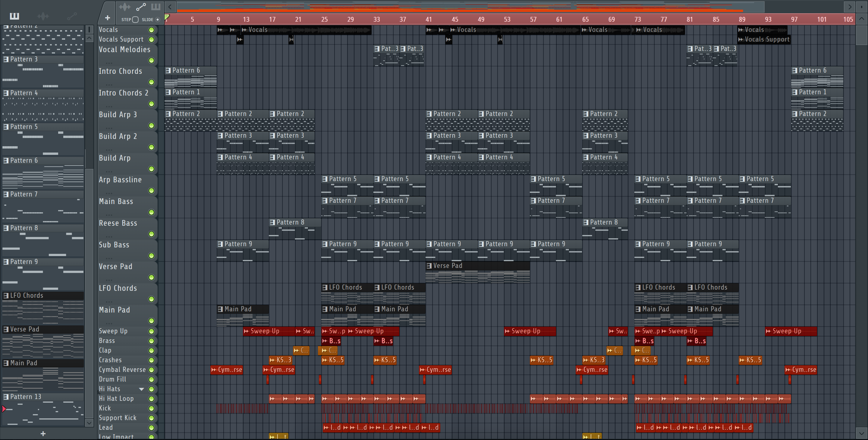868x440 pixels.
Task: Mute the Drum Fill track
Action: 152,380
